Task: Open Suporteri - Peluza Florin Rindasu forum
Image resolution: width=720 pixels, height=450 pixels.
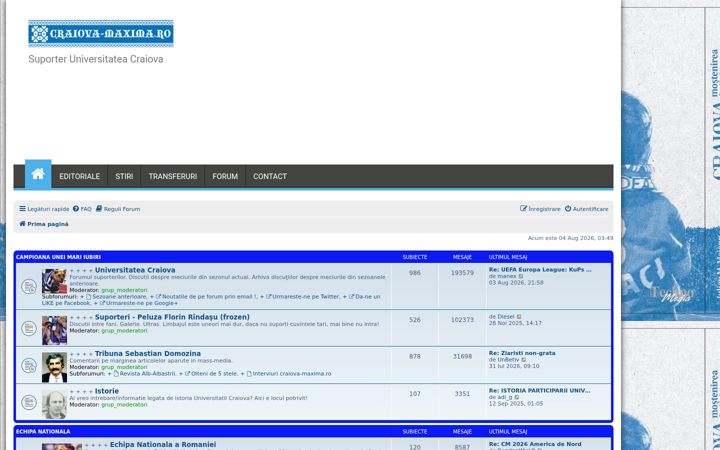Action: pos(172,317)
